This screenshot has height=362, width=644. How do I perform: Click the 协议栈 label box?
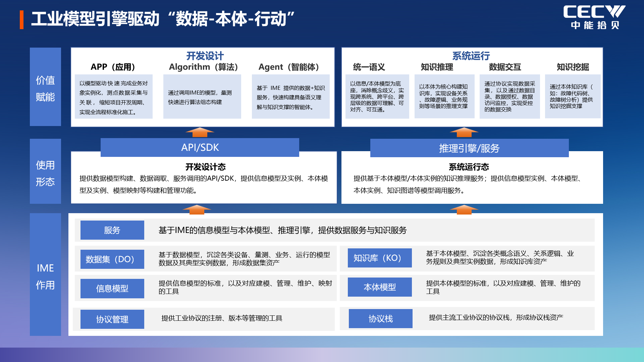[380, 318]
